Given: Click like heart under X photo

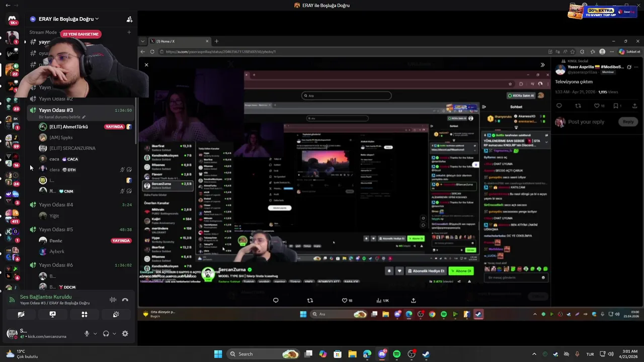Looking at the screenshot, I should coord(345,301).
